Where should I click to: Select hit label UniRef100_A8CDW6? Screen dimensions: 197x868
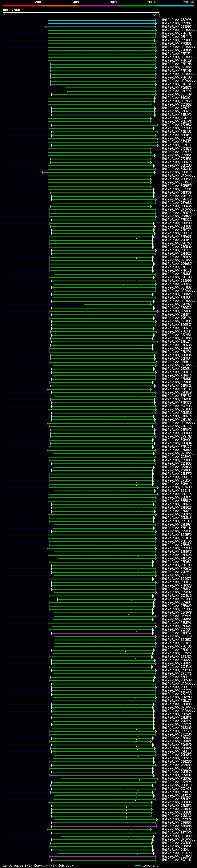(x=177, y=802)
